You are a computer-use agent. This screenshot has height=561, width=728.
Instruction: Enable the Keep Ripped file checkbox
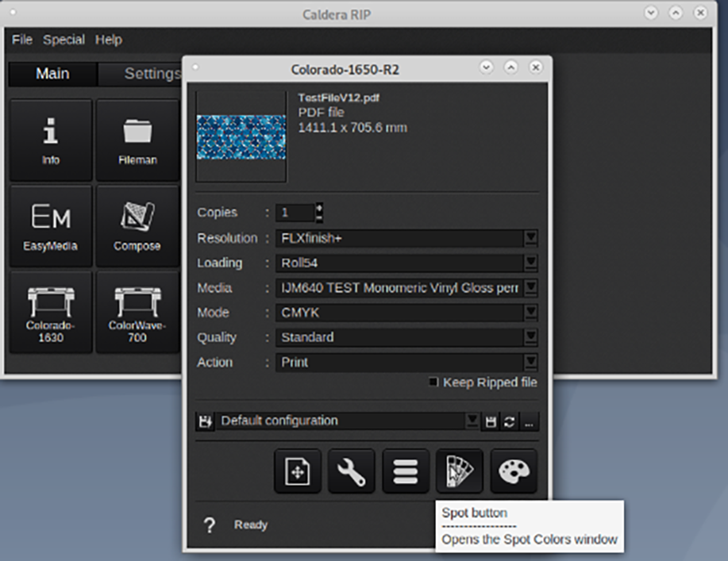click(433, 382)
